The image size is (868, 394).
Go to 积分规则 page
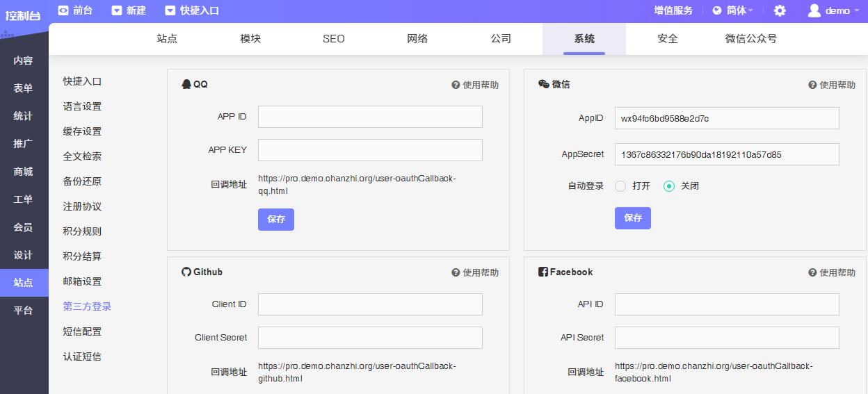[82, 231]
